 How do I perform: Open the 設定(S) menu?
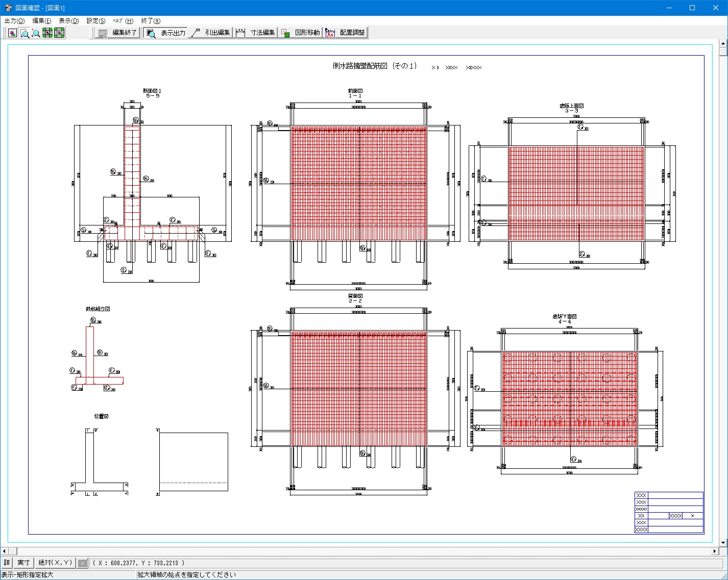pos(95,21)
